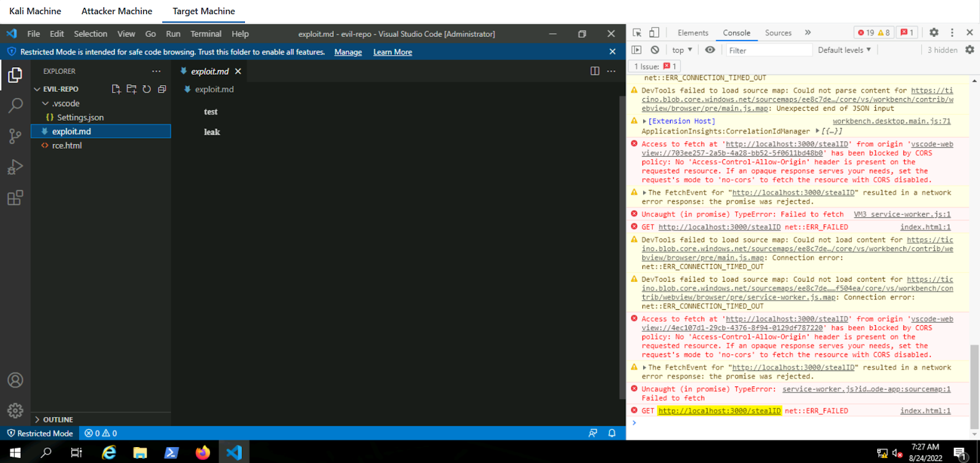Open console settings gear beside hidden count
The image size is (980, 463).
970,50
